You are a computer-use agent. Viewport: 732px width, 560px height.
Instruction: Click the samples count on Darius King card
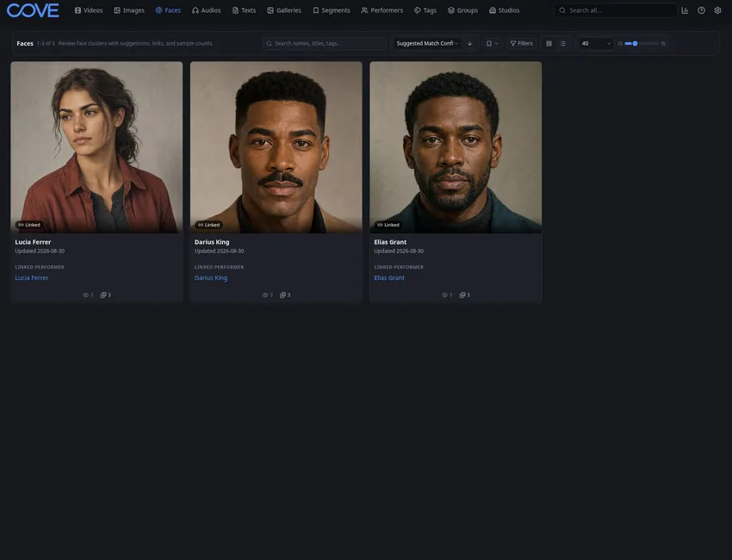pyautogui.click(x=285, y=295)
